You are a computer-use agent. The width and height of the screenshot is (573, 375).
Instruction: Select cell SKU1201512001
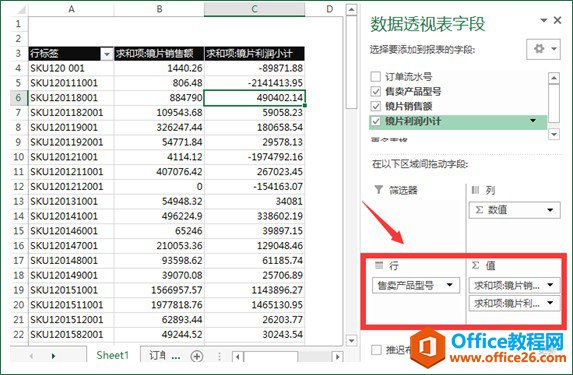click(71, 320)
